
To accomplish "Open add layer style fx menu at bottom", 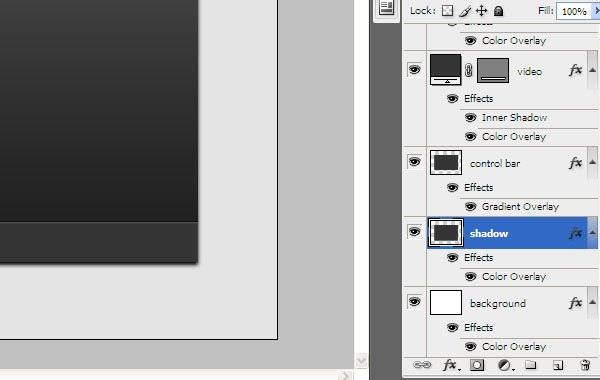I will point(452,365).
